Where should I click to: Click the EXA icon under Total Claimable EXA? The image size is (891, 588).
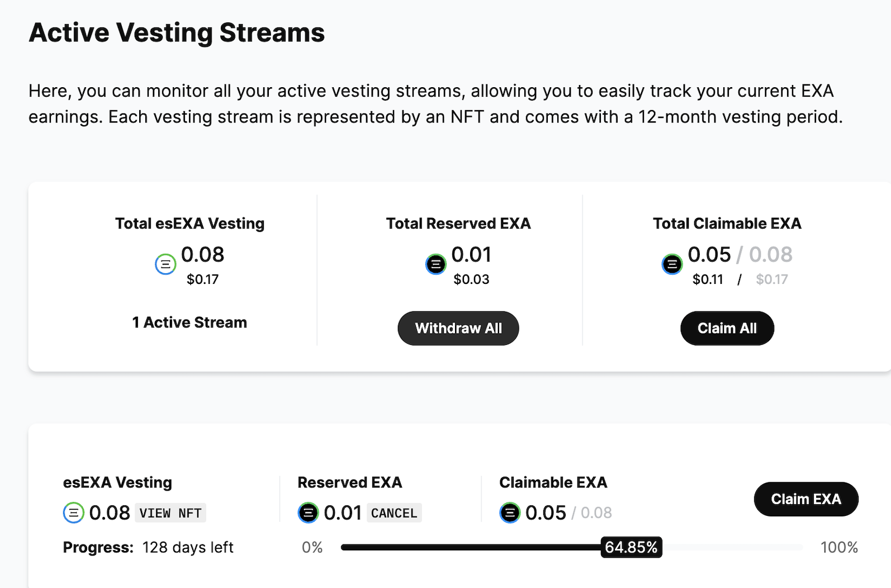click(x=672, y=264)
